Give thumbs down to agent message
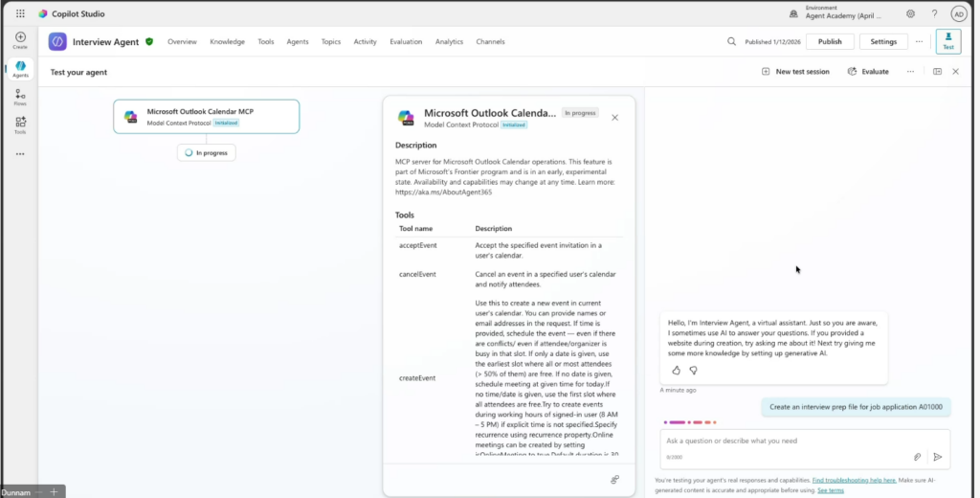980x498 pixels. (x=693, y=370)
